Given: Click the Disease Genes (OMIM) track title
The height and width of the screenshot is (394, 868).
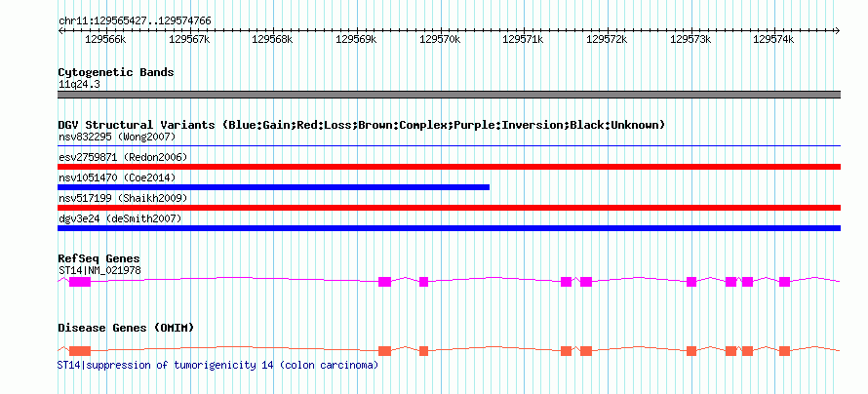Looking at the screenshot, I should pyautogui.click(x=126, y=328).
